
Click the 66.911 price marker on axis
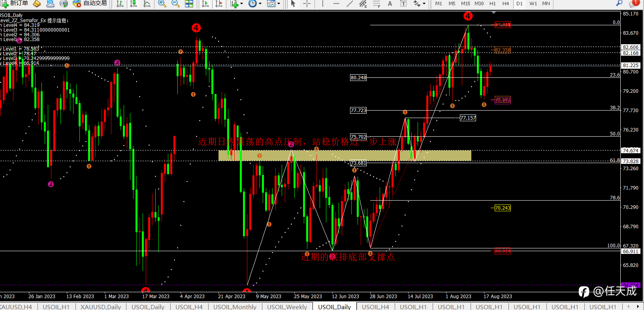pos(631,251)
